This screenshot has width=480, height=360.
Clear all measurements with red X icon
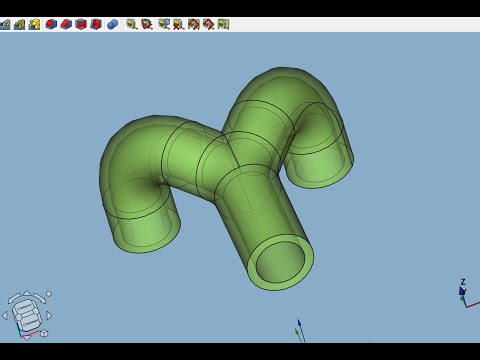179,24
